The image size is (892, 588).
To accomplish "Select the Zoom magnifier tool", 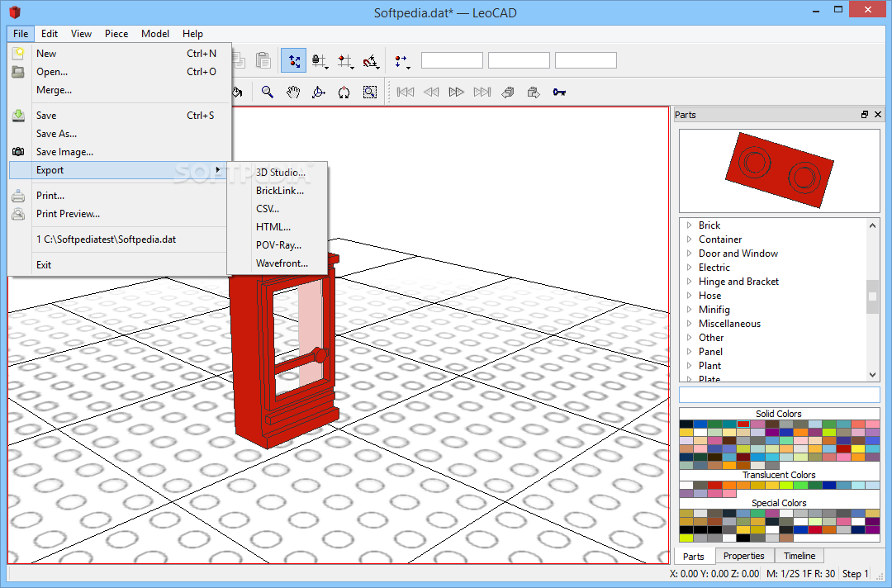I will click(x=267, y=92).
